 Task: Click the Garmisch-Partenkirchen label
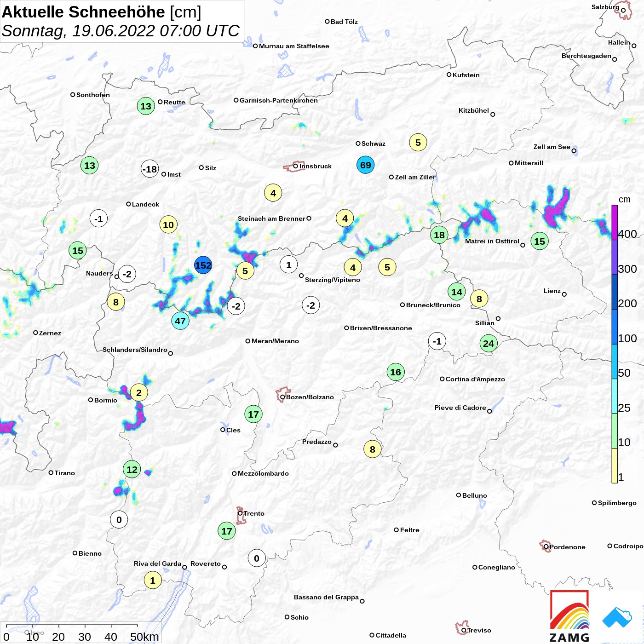(x=279, y=100)
